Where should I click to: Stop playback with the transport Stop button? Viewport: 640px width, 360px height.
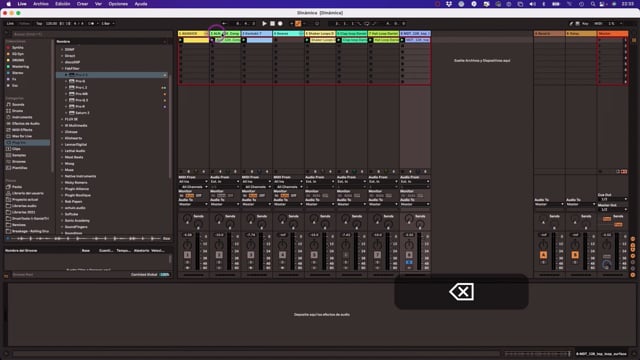(x=272, y=24)
